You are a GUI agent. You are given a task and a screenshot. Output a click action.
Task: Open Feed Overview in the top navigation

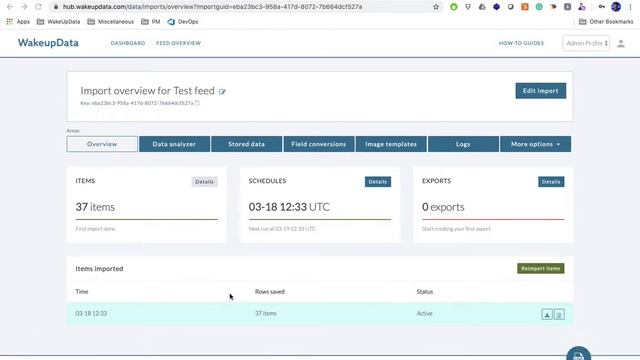pos(178,43)
